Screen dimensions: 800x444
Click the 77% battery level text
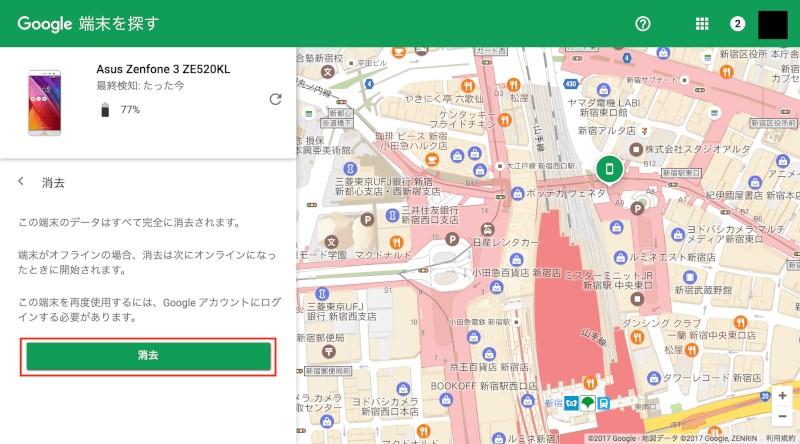130,109
